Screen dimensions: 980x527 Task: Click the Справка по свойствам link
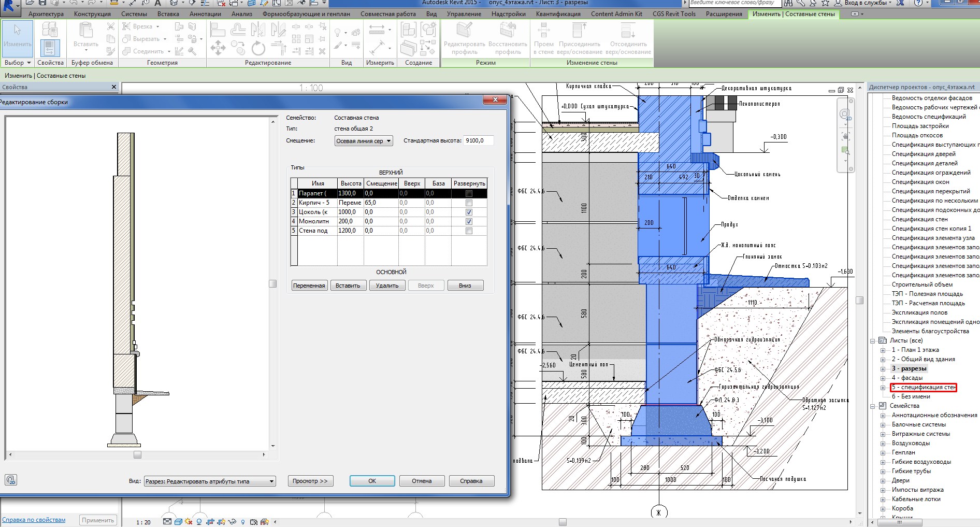click(x=34, y=520)
